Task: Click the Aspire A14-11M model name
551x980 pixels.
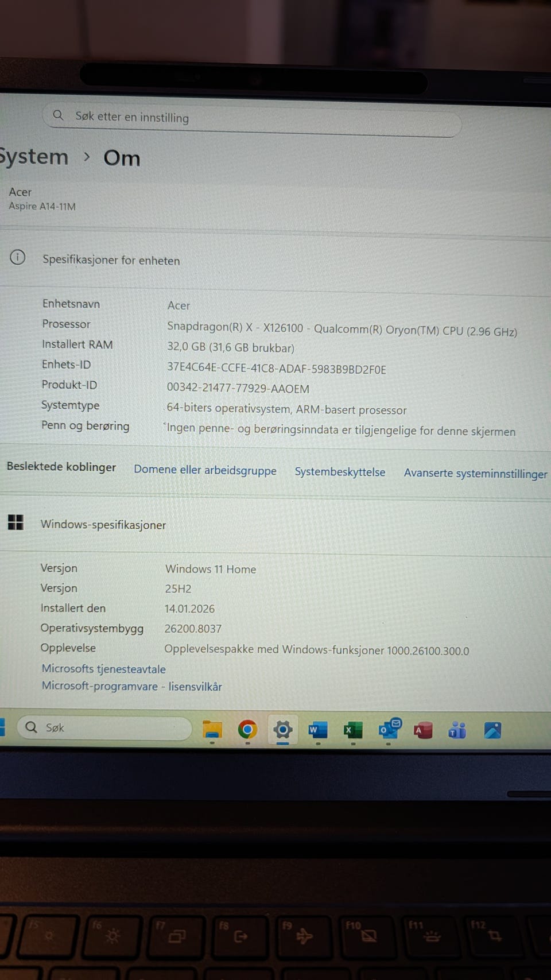Action: pos(42,206)
